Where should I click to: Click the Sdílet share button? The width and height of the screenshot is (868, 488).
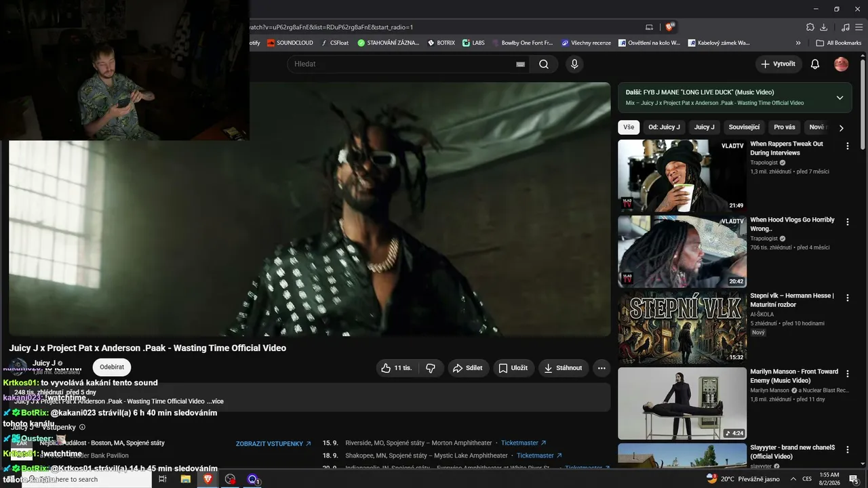(x=467, y=368)
